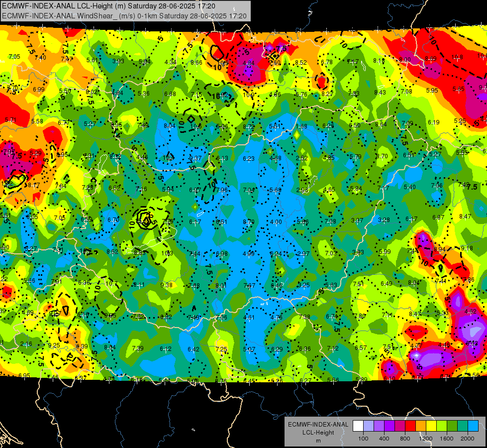Click the grid value 8.18
The height and width of the screenshot is (448, 487).
[379, 61]
